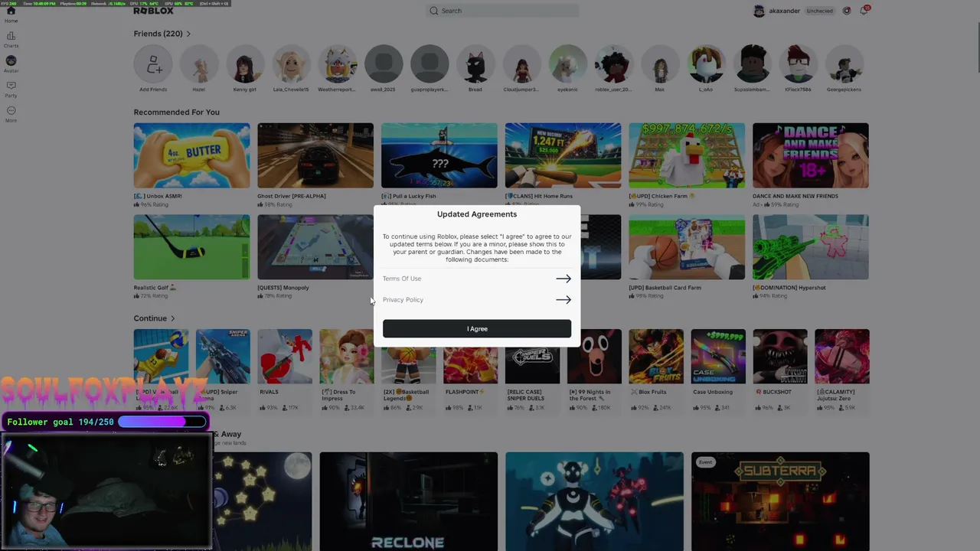The height and width of the screenshot is (551, 980).
Task: Open the Realistic Golf game thumbnail
Action: [x=191, y=247]
